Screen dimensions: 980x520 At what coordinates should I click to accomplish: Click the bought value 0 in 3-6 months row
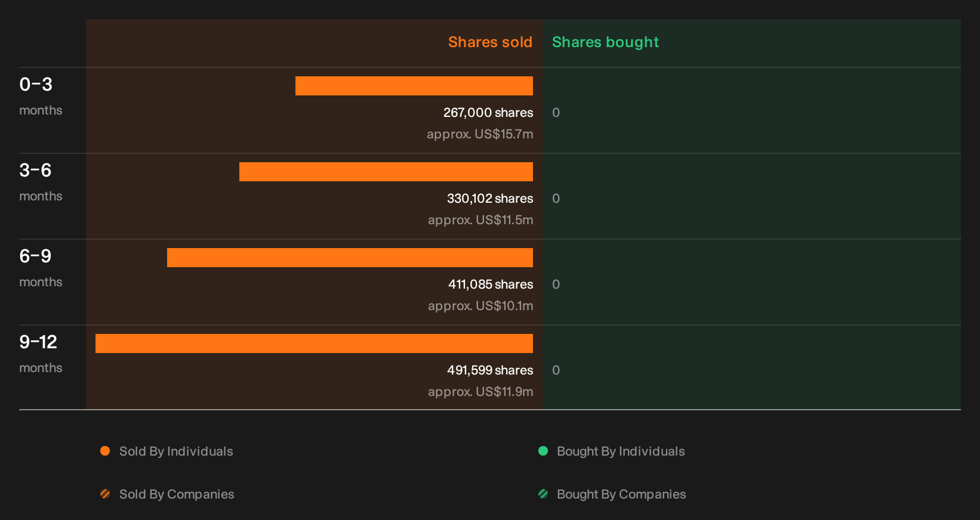click(556, 199)
